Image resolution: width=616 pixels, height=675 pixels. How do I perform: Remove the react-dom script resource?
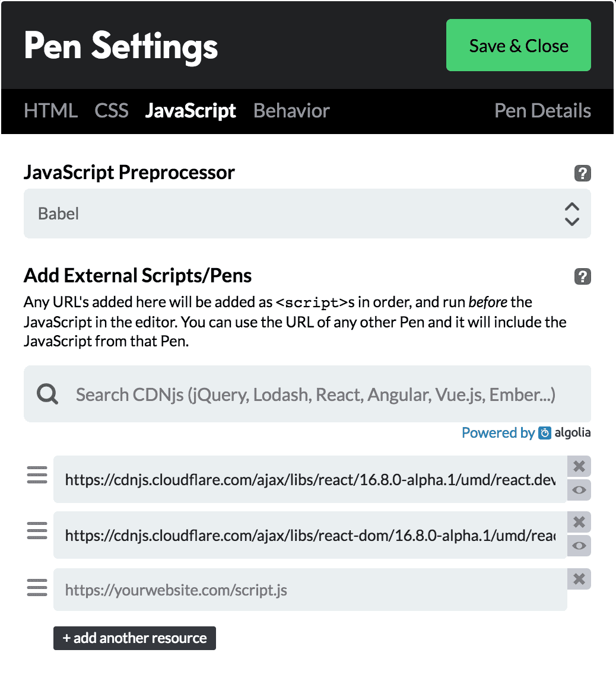(x=579, y=522)
